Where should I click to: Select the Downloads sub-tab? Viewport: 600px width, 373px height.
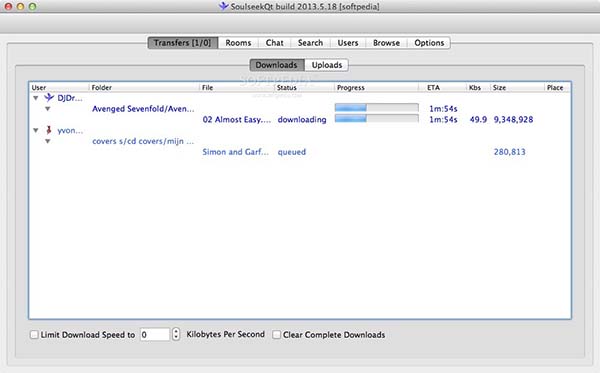tap(277, 65)
